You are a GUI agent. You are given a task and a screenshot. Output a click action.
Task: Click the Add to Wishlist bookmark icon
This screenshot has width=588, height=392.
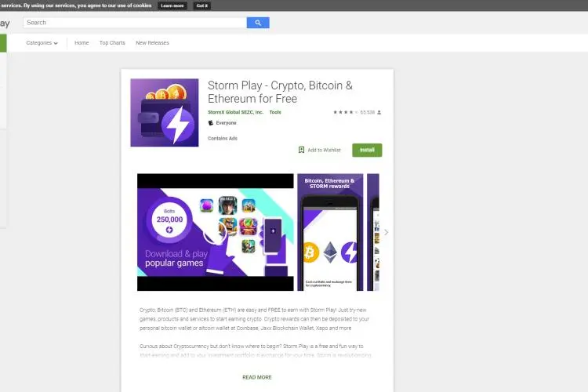click(x=301, y=150)
